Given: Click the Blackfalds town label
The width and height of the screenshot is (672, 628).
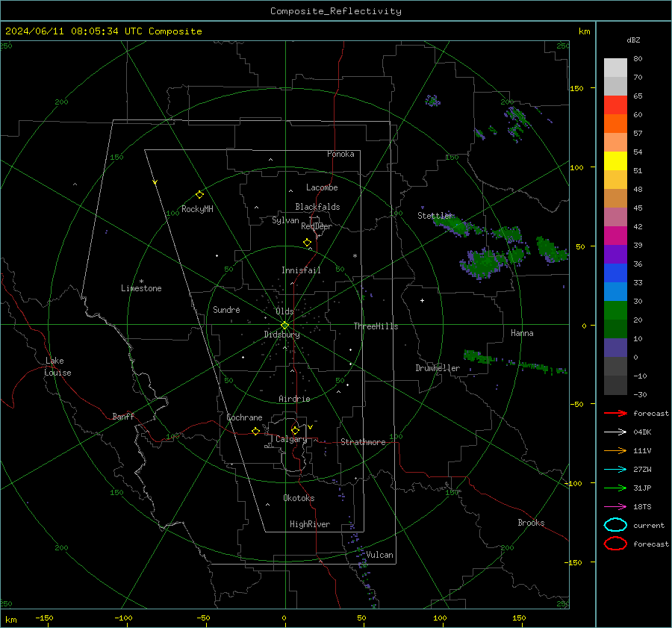Looking at the screenshot, I should pos(317,207).
